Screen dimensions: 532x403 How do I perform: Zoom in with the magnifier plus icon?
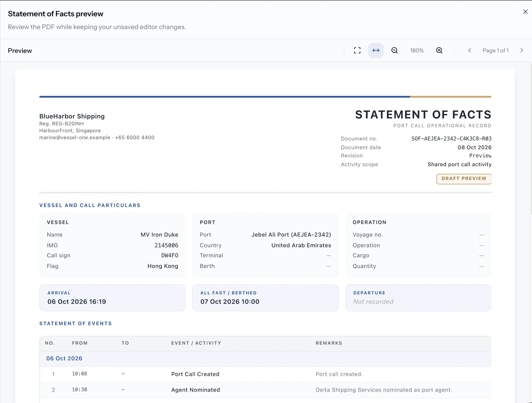click(x=439, y=50)
